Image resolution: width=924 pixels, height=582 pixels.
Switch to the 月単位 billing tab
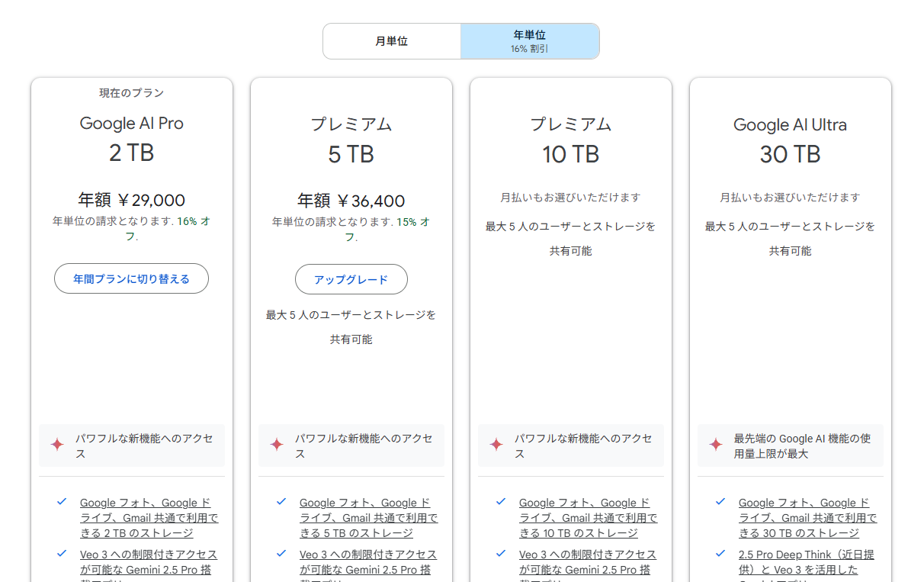[392, 41]
